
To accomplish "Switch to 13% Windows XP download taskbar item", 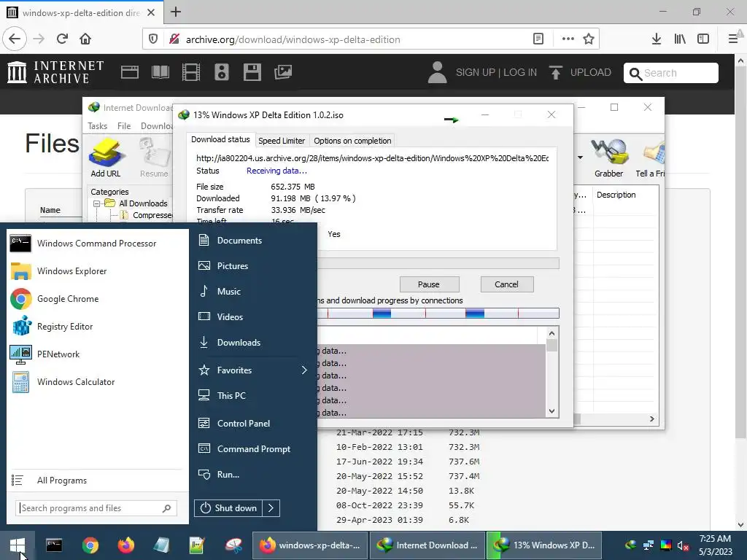I will tap(543, 545).
